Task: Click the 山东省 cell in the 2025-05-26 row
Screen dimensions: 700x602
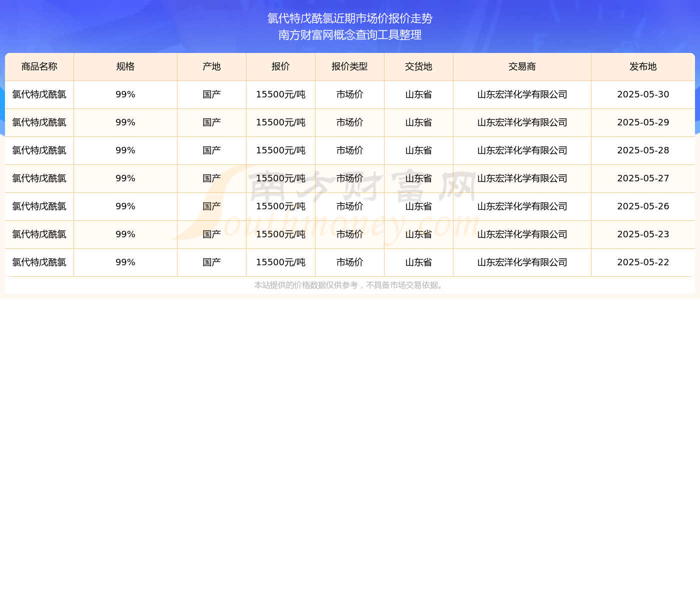Action: point(418,206)
